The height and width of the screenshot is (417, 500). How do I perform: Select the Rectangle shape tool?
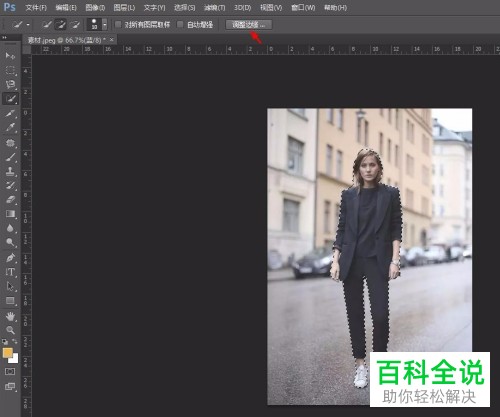[x=10, y=301]
